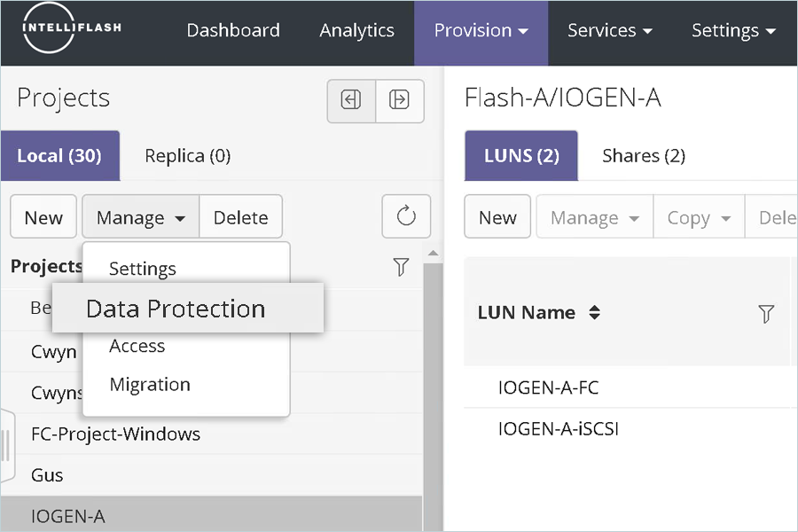The width and height of the screenshot is (798, 532).
Task: Open the Provision dropdown menu
Action: point(481,33)
